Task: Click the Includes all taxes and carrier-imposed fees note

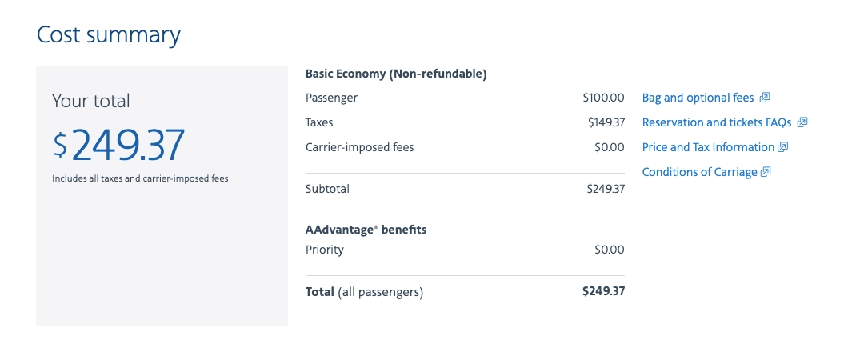Action: point(140,178)
